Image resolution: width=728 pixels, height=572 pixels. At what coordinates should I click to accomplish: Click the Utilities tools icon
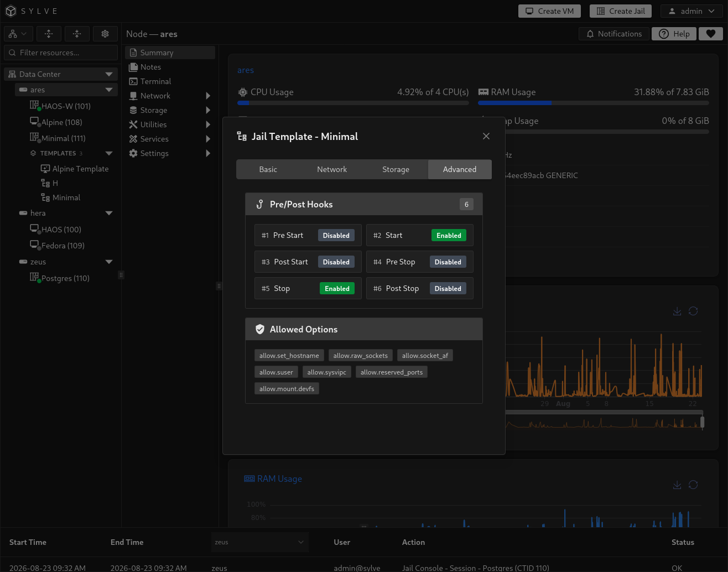coord(133,124)
